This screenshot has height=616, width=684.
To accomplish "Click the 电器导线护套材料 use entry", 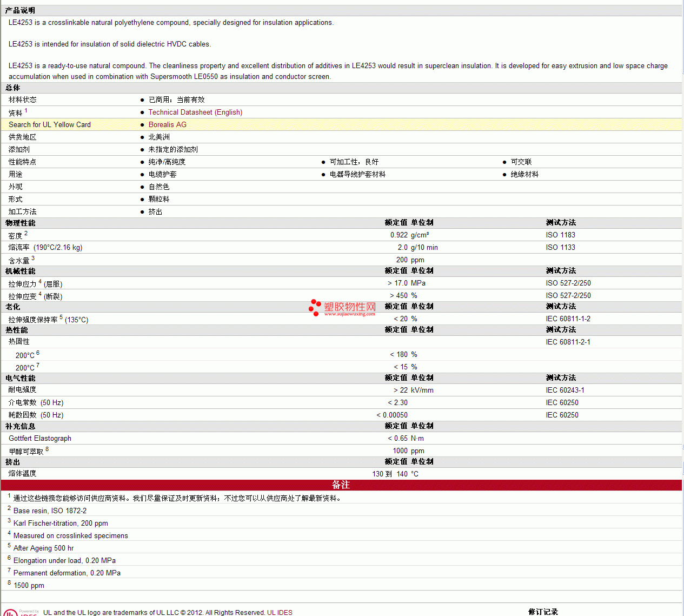I will pyautogui.click(x=357, y=175).
